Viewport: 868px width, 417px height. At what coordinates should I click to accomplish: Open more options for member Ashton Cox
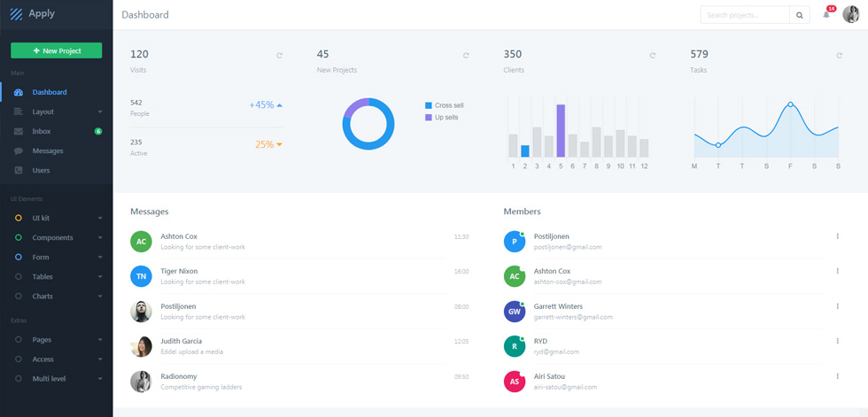(x=838, y=271)
